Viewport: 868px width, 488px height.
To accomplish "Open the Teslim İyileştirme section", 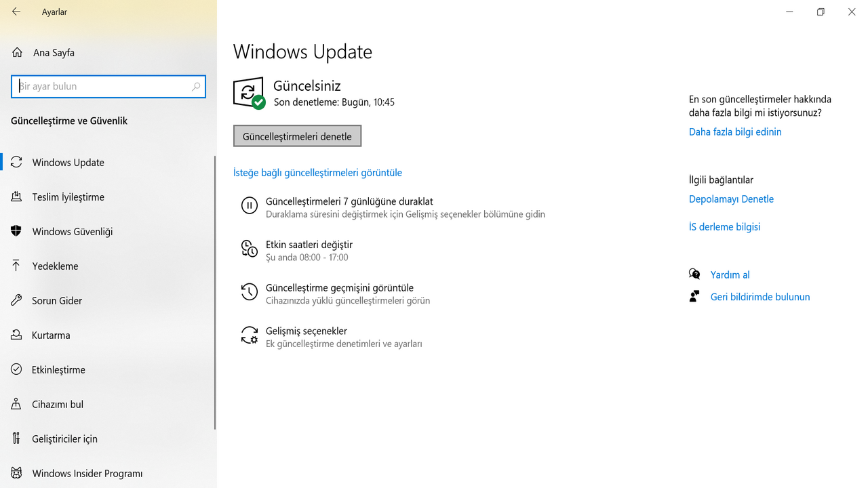I will (108, 197).
